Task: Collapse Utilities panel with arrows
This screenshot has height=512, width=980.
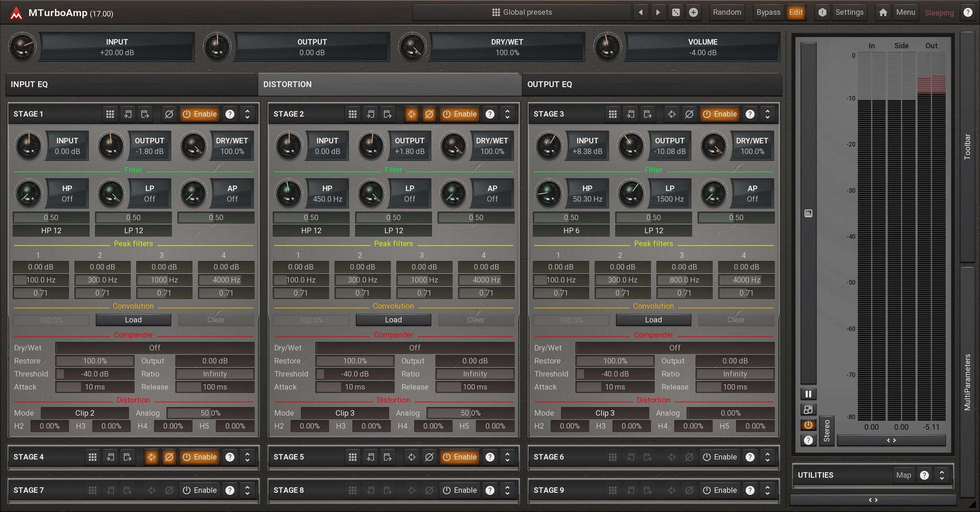Action: click(x=942, y=475)
